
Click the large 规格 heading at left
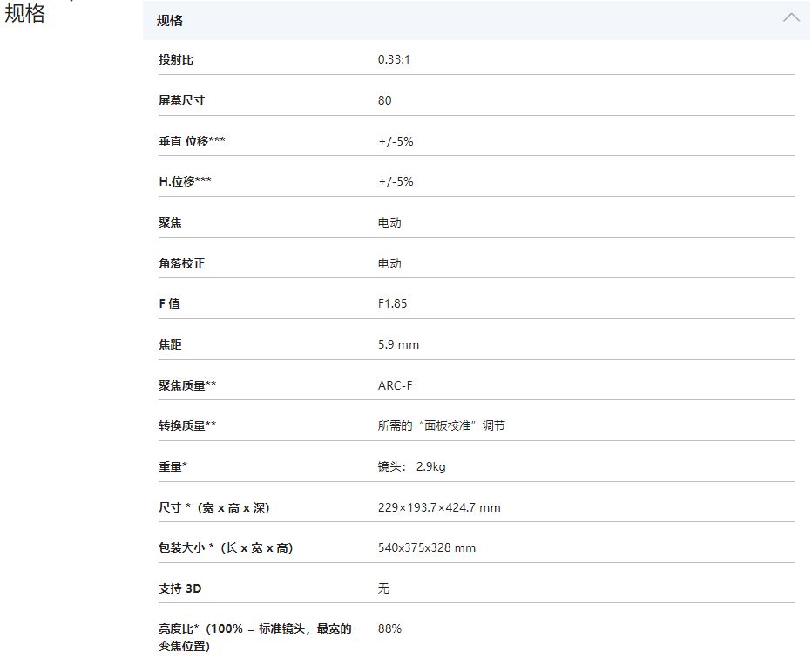coord(25,13)
